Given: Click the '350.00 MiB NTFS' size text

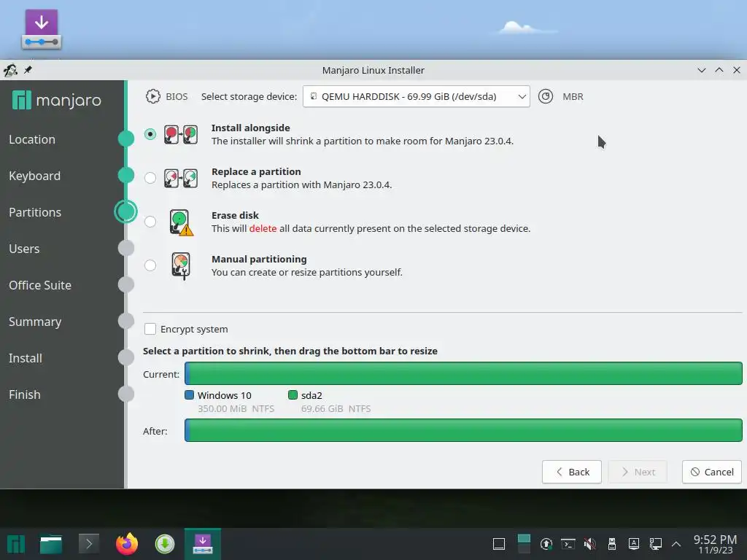Looking at the screenshot, I should (236, 408).
